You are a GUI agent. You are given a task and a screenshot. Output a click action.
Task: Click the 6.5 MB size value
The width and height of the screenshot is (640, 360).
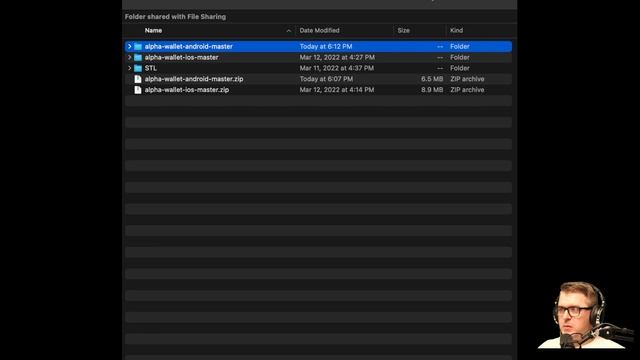point(432,79)
